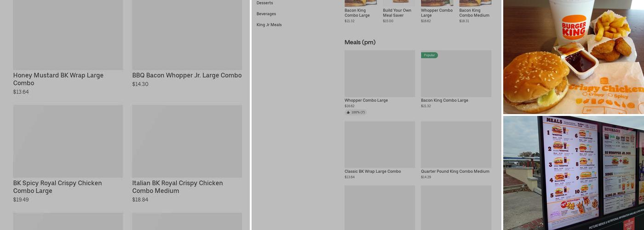Viewport: 644px width, 230px height.
Task: Select Bacon King Combo Medium at $18.31
Action: 474,13
